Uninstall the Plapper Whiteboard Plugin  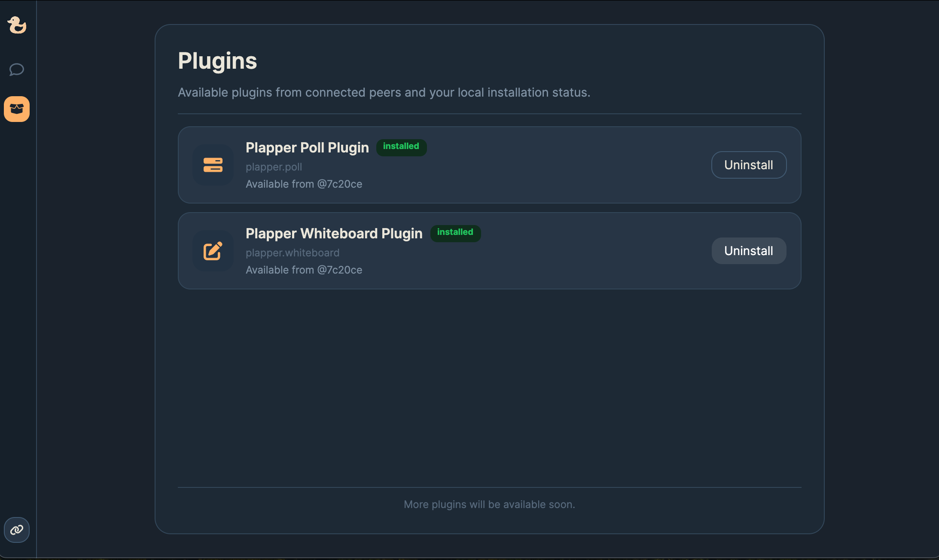[748, 251]
